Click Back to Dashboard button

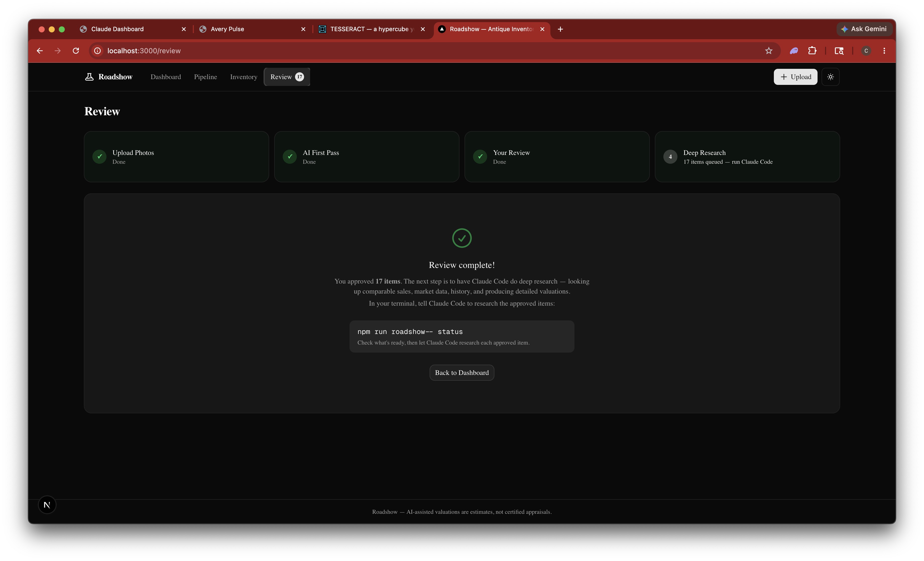click(462, 372)
